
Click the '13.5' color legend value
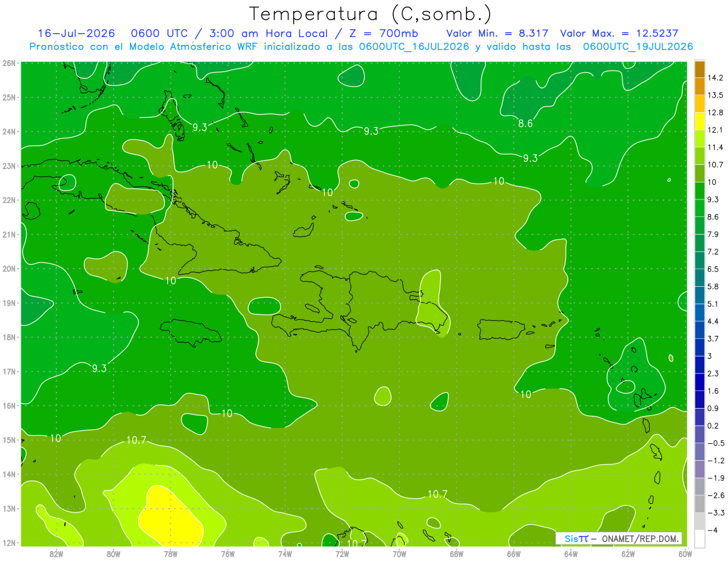pos(715,95)
